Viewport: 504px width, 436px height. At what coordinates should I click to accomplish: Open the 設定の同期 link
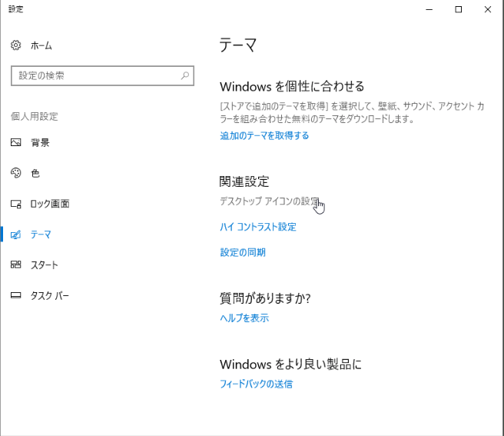(x=243, y=252)
